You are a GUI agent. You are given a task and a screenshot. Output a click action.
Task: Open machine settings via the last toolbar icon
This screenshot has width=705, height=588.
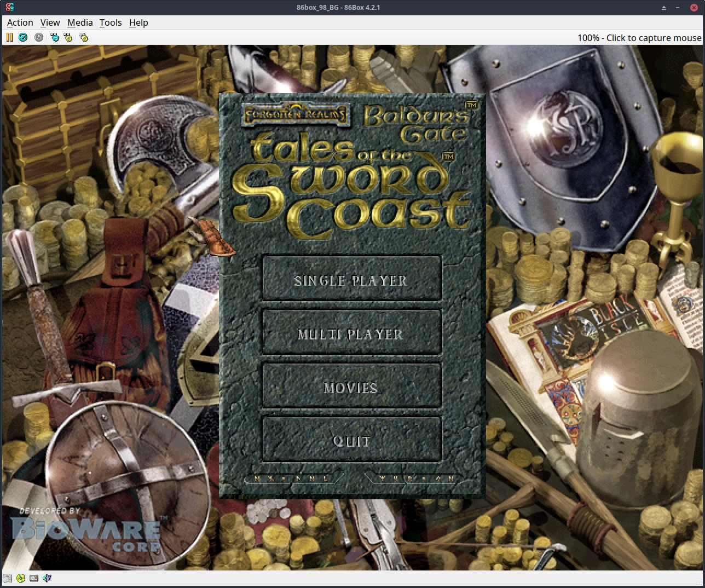(84, 37)
